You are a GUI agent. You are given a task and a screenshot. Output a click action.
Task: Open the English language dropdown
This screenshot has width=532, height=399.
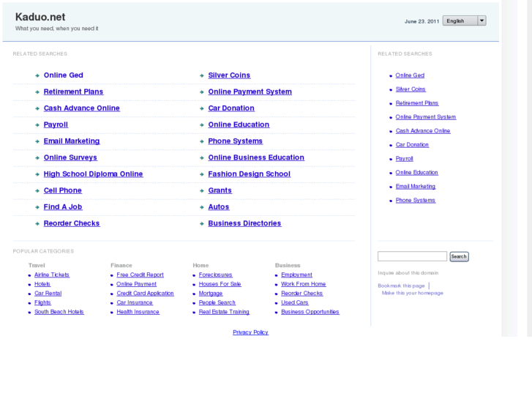point(464,20)
